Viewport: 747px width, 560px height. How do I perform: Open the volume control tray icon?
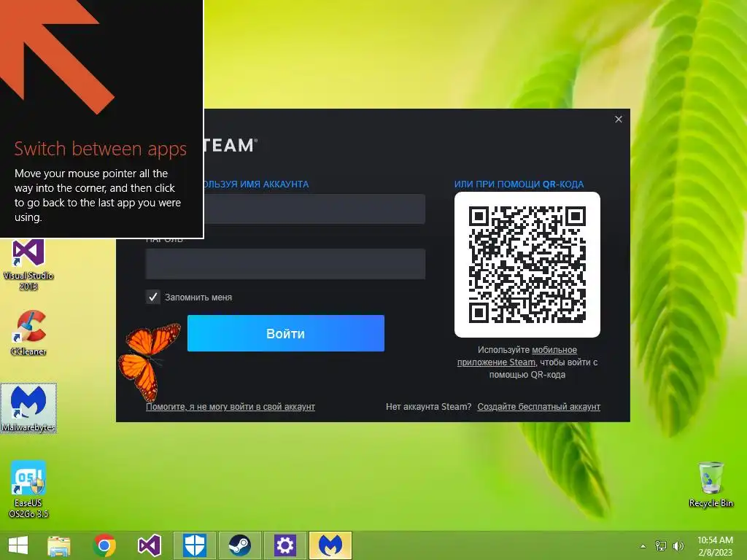[678, 545]
